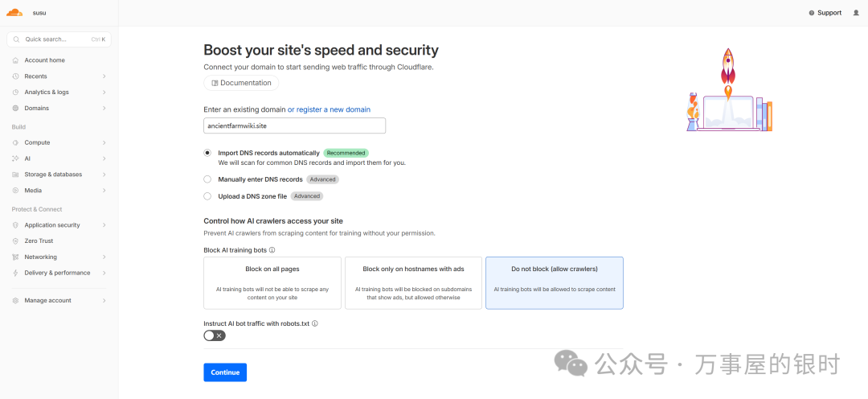Click the Zero Trust sidebar icon
868x399 pixels.
point(16,241)
